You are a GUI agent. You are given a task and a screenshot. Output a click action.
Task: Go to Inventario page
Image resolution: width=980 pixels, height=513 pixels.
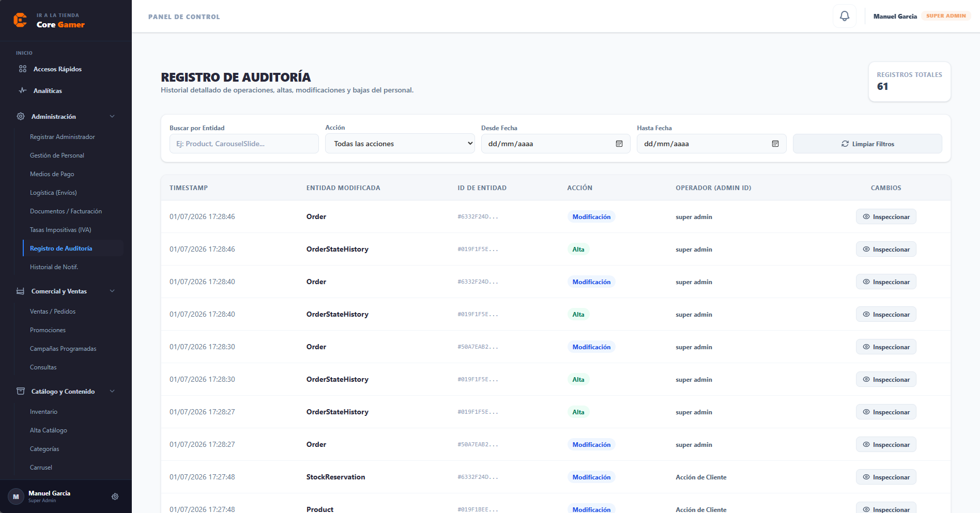point(43,412)
